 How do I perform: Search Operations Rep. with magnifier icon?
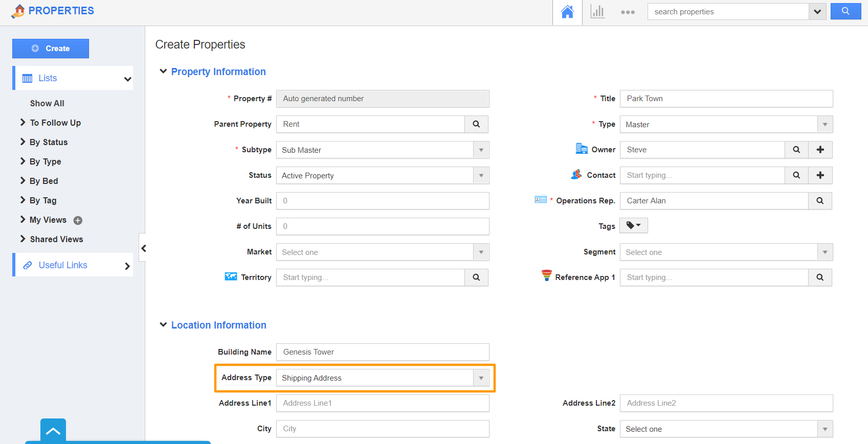(x=820, y=201)
